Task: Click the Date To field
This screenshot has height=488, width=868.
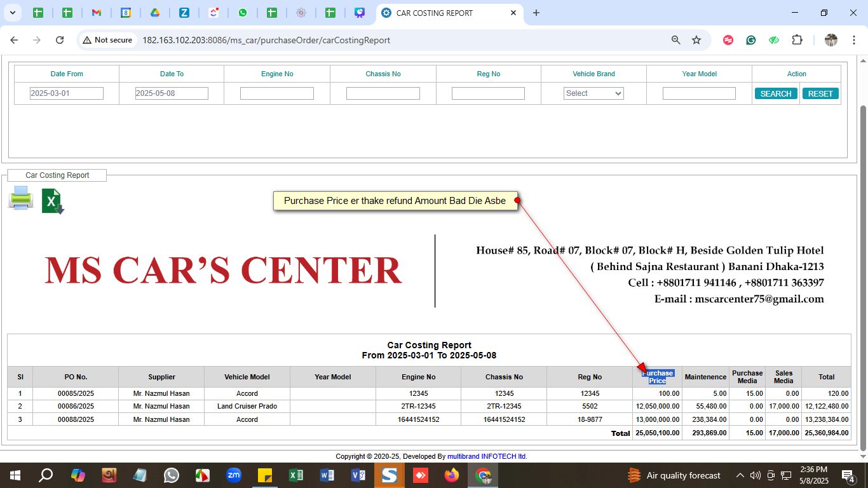Action: [172, 93]
